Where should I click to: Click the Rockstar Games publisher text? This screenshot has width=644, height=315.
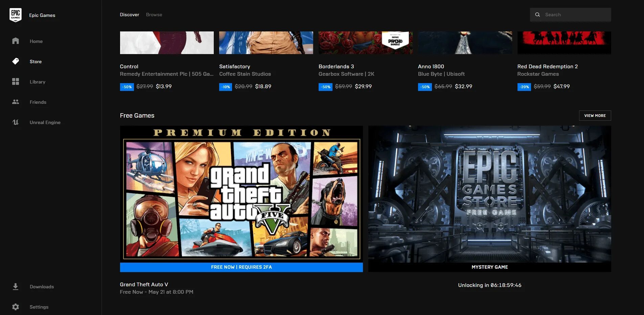coord(538,74)
